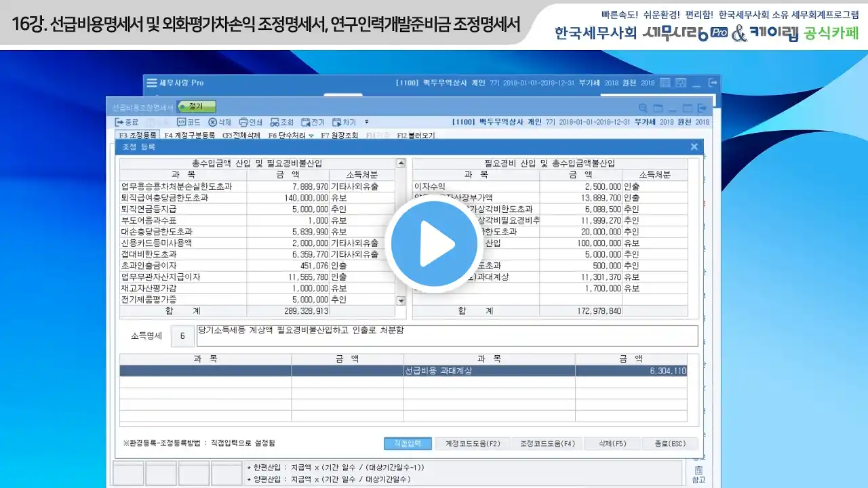
Task: Select 이자수익 row in right table
Action: point(550,186)
